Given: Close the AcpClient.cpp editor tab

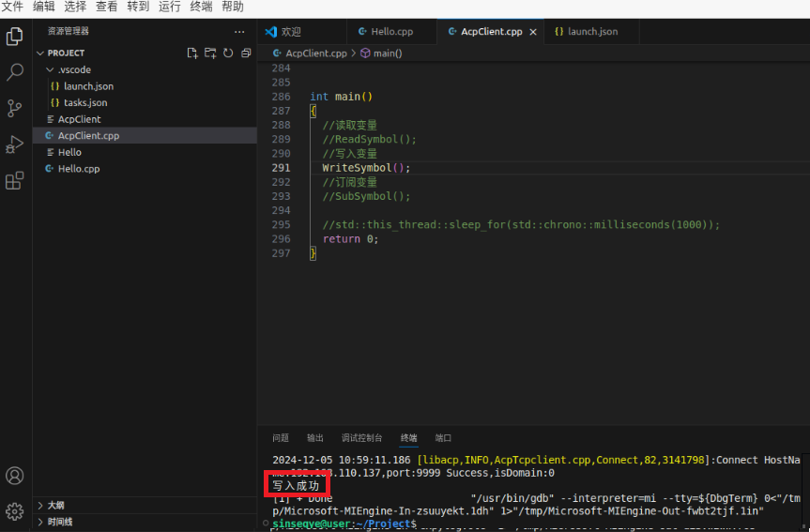Looking at the screenshot, I should [x=533, y=32].
